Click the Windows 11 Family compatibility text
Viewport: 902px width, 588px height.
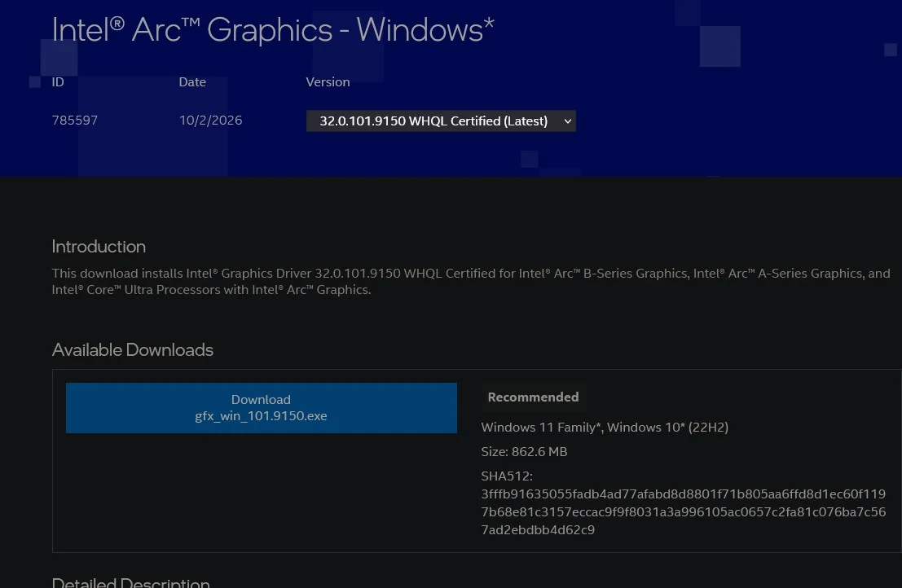(605, 427)
